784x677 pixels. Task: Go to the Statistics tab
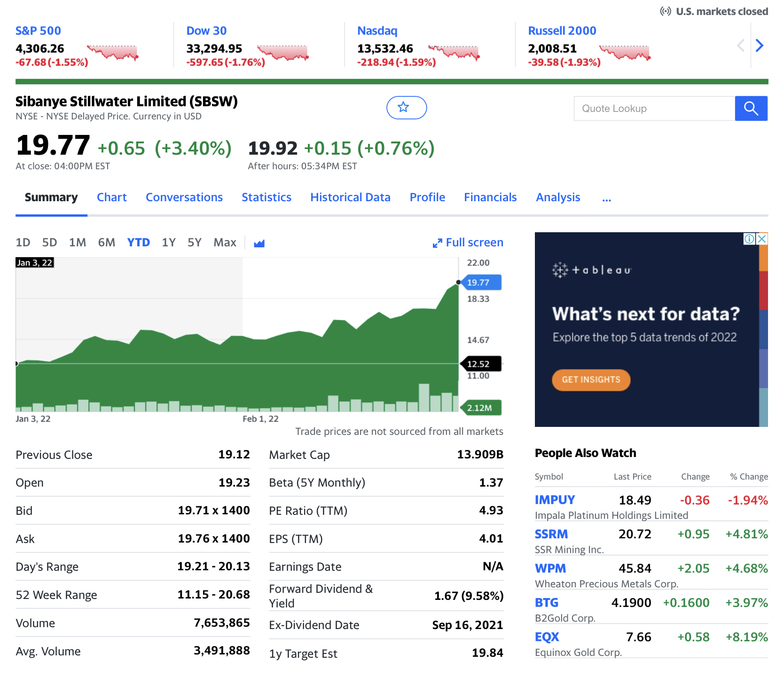(267, 197)
